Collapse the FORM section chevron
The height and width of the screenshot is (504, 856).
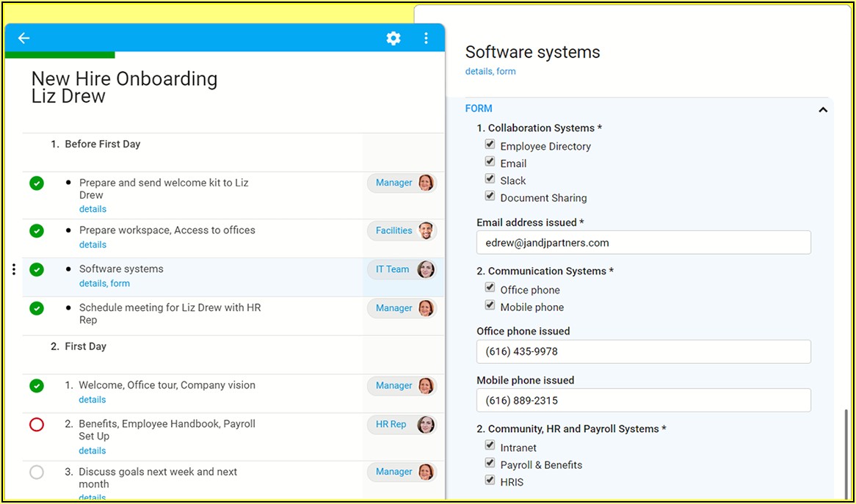coord(823,109)
